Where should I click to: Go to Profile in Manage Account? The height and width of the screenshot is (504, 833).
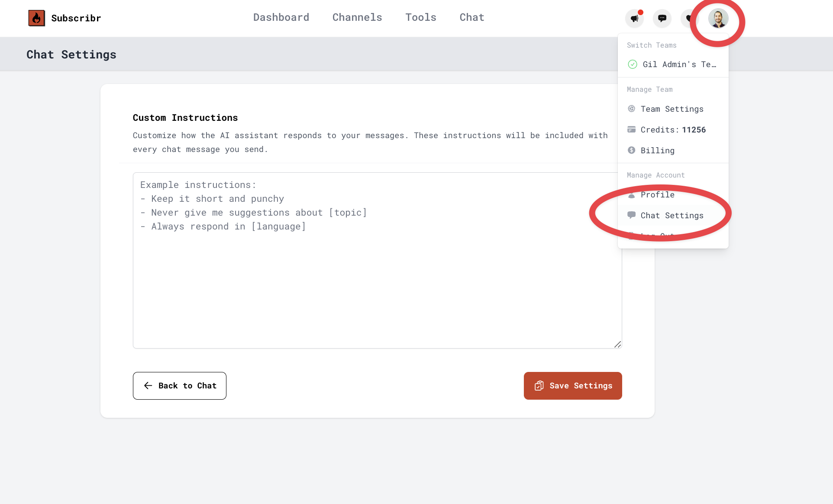(673, 195)
